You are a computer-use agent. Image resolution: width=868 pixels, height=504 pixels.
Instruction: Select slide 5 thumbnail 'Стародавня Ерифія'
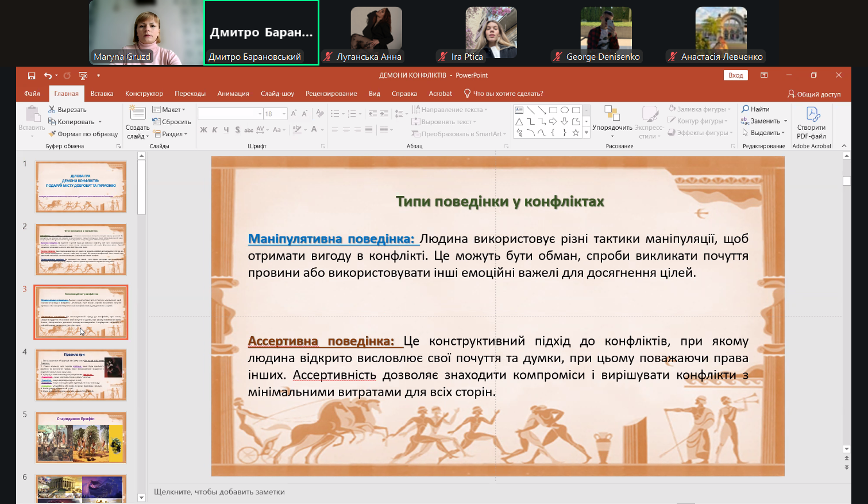click(81, 437)
